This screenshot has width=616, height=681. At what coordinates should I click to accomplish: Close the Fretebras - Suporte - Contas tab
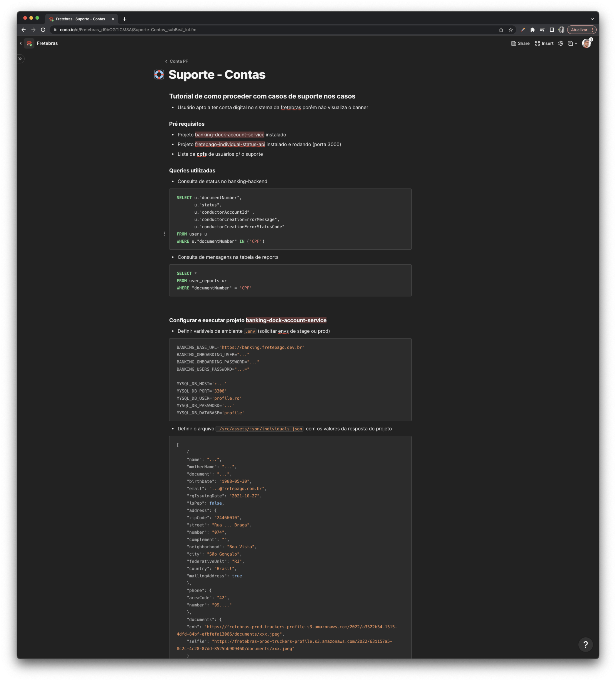tap(113, 19)
